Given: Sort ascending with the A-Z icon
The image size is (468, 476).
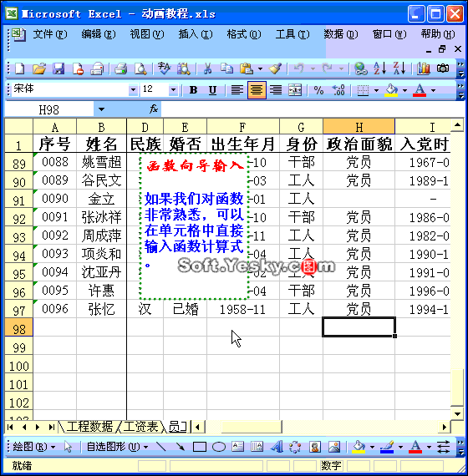Looking at the screenshot, I should click(x=380, y=68).
